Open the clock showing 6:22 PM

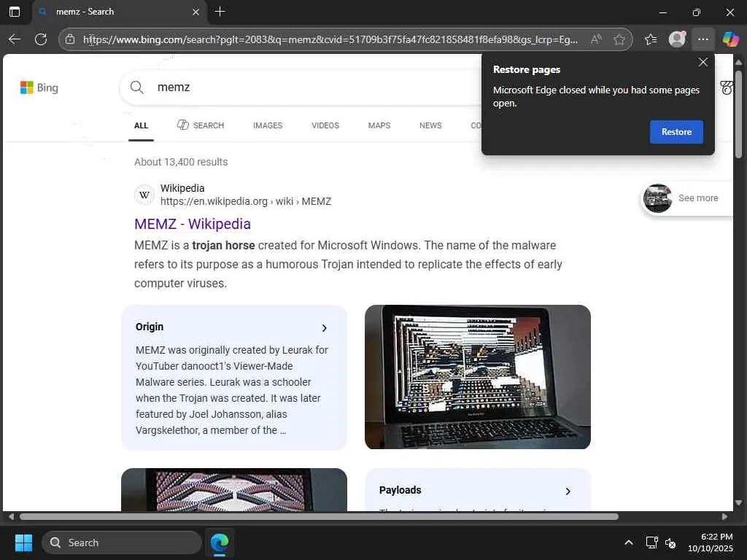716,537
